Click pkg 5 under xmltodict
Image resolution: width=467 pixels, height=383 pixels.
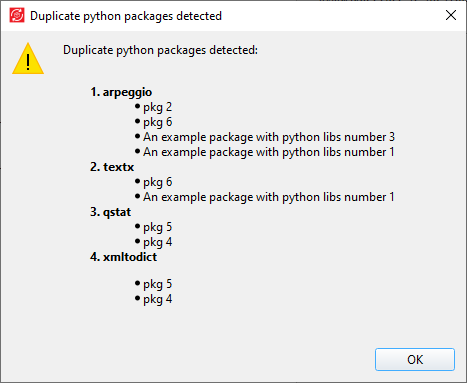(158, 284)
